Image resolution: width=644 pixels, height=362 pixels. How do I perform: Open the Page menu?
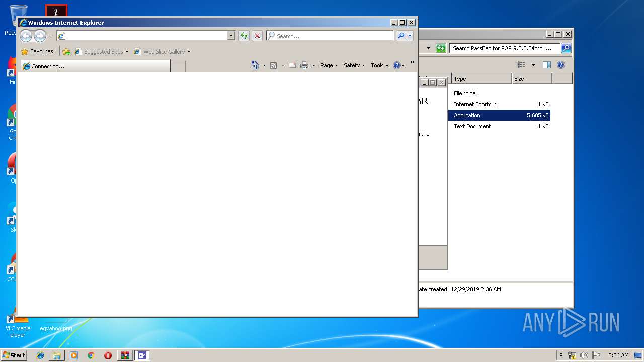tap(329, 65)
